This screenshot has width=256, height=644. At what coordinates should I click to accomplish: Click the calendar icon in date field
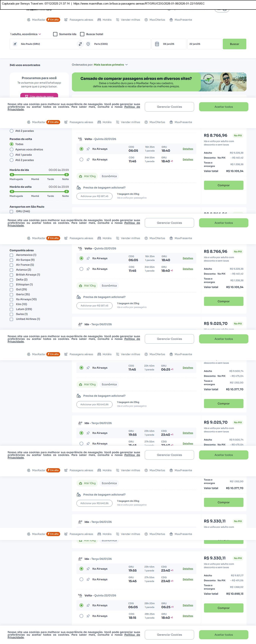click(x=157, y=44)
